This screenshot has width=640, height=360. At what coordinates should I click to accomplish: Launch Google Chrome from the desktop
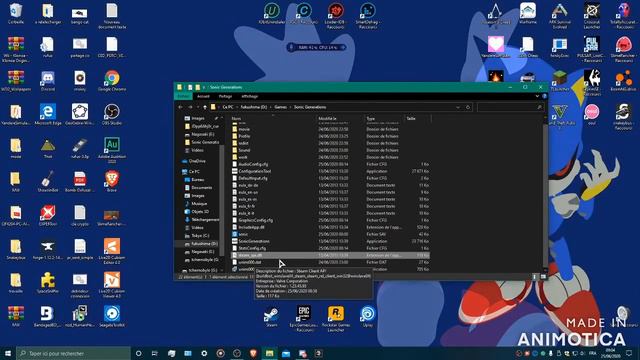pos(112,81)
